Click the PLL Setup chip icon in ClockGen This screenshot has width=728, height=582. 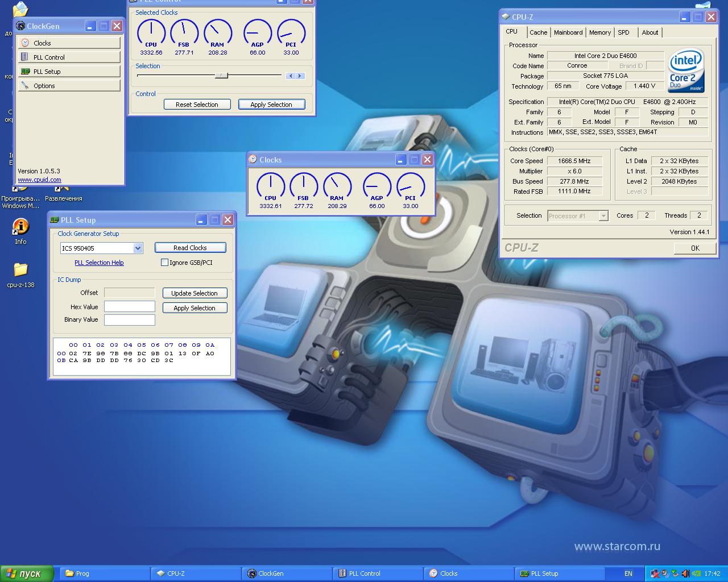point(25,72)
